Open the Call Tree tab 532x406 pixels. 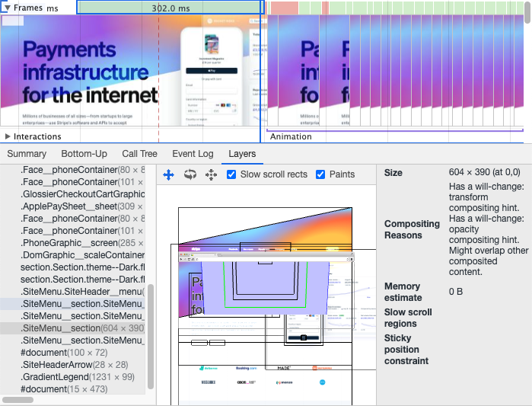pyautogui.click(x=139, y=154)
